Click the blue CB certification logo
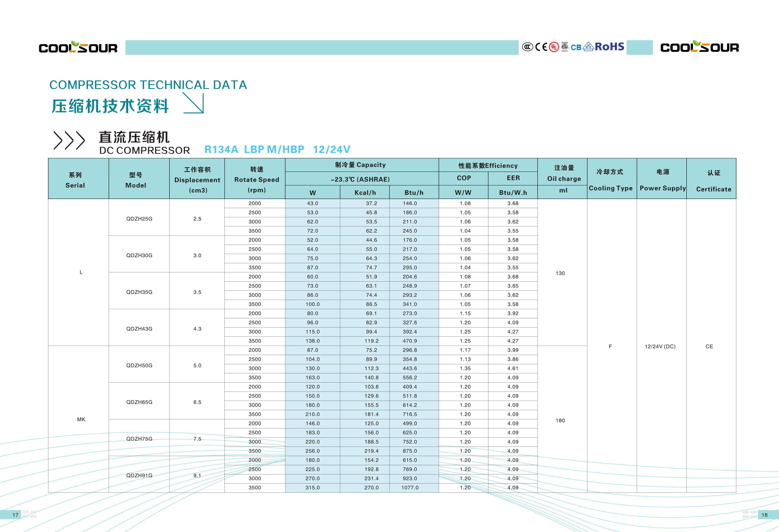779x532 pixels. coord(576,47)
